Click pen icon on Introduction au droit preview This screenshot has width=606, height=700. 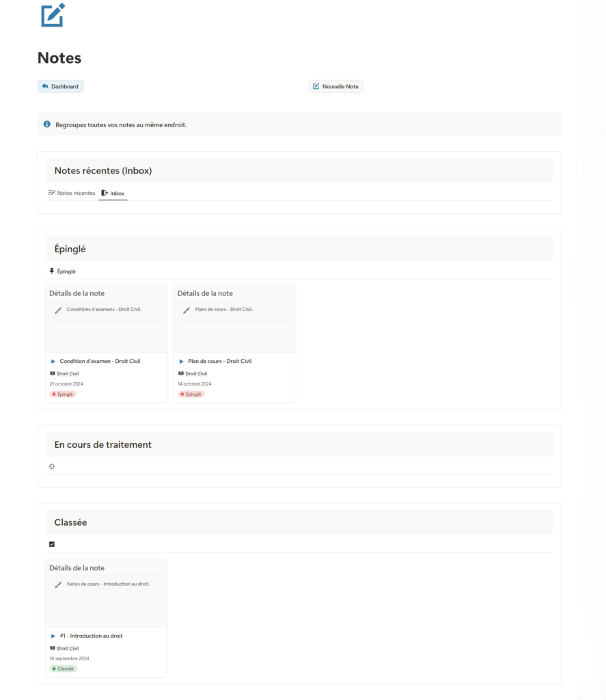pos(58,585)
